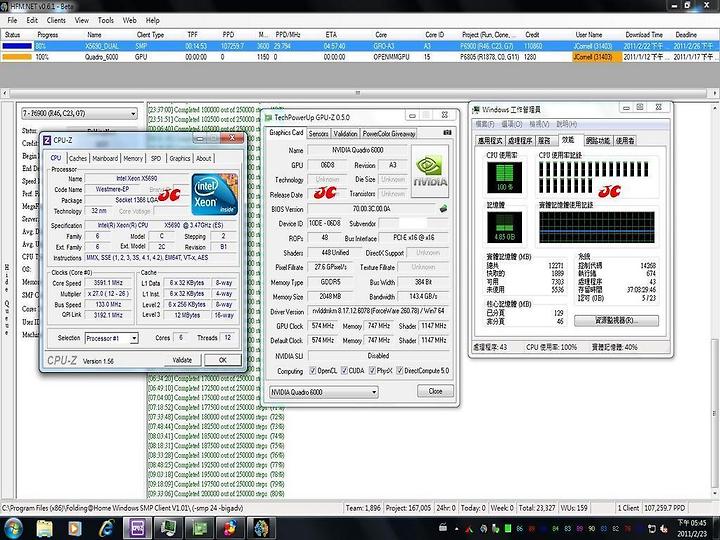Open the File menu in HFM.NET
This screenshot has height=540, width=720.
coord(12,20)
